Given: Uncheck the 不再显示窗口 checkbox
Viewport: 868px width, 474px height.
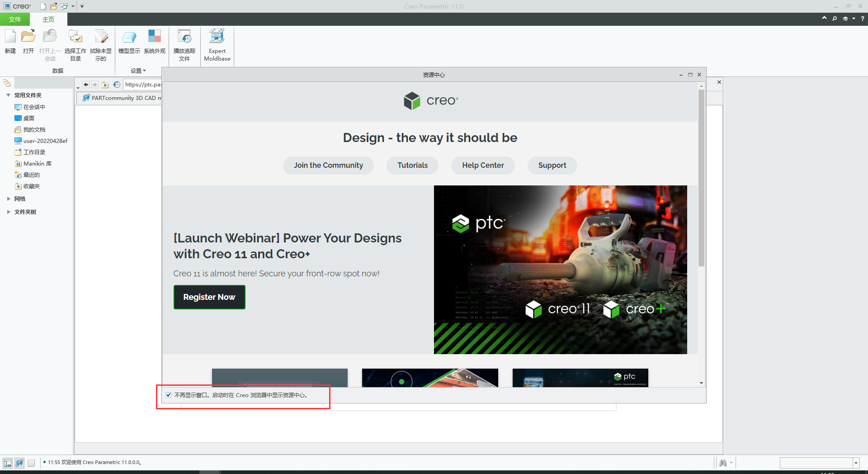Looking at the screenshot, I should click(169, 395).
